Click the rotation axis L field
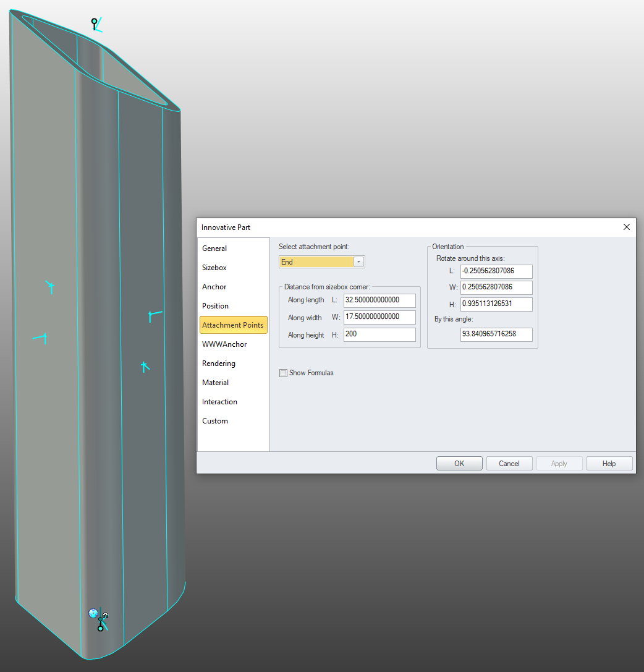Viewport: 644px width, 672px height. point(497,271)
